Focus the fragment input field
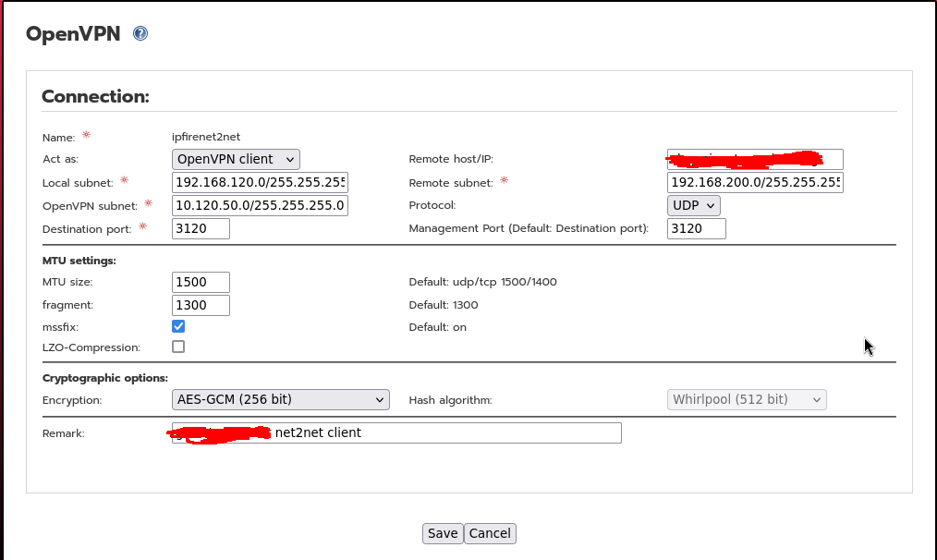Viewport: 937px width, 560px height. pyautogui.click(x=201, y=305)
